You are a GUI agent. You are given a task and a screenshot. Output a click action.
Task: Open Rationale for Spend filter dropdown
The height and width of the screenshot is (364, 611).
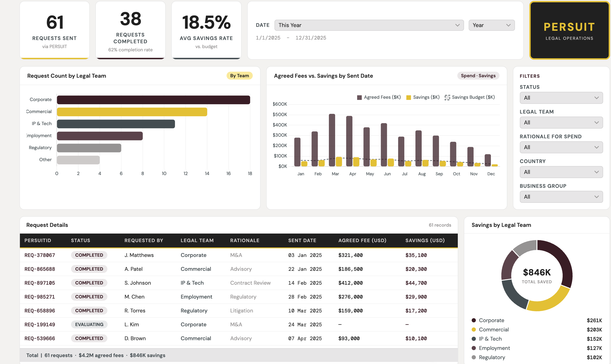pos(561,147)
